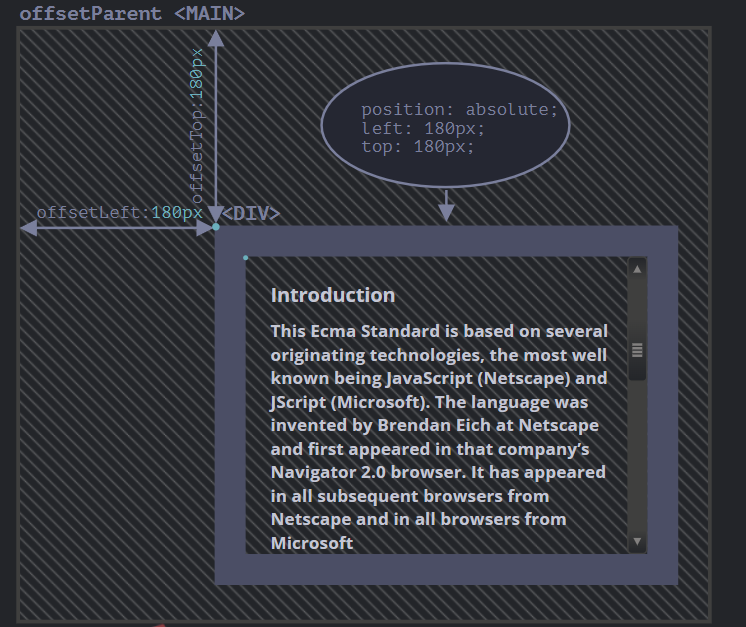Click the offsetParent <MAIN> label
The width and height of the screenshot is (746, 627).
(132, 13)
